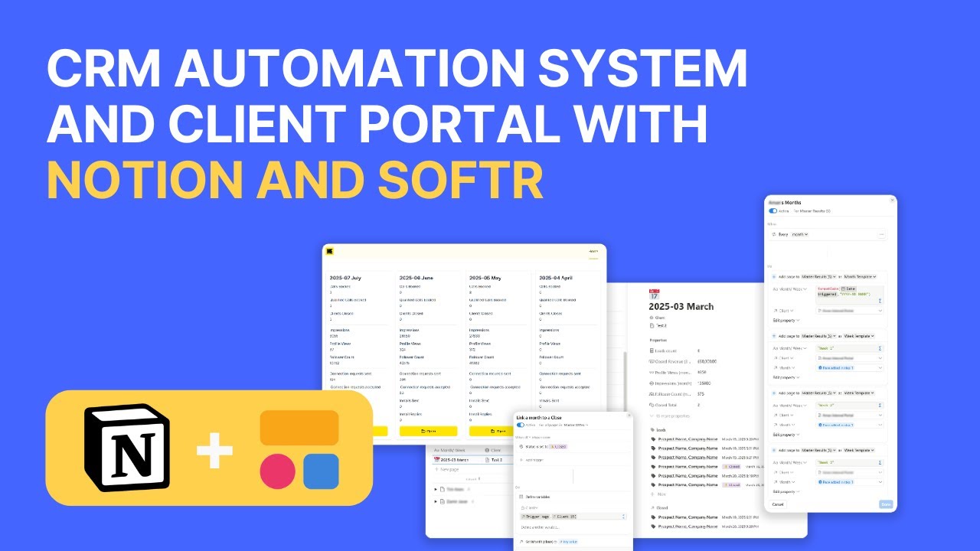The image size is (980, 551).
Task: Click New under the leads relation list
Action: pos(660,494)
